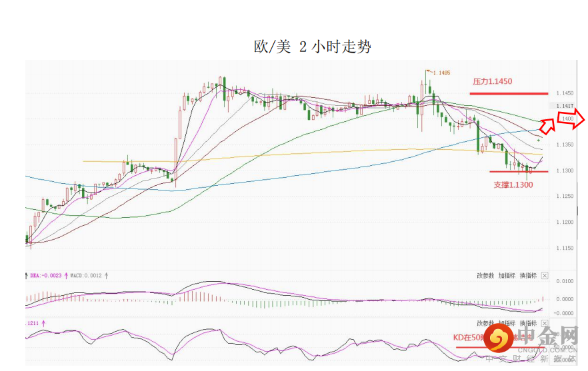Click the 压力1.1450 resistance label

pos(493,81)
